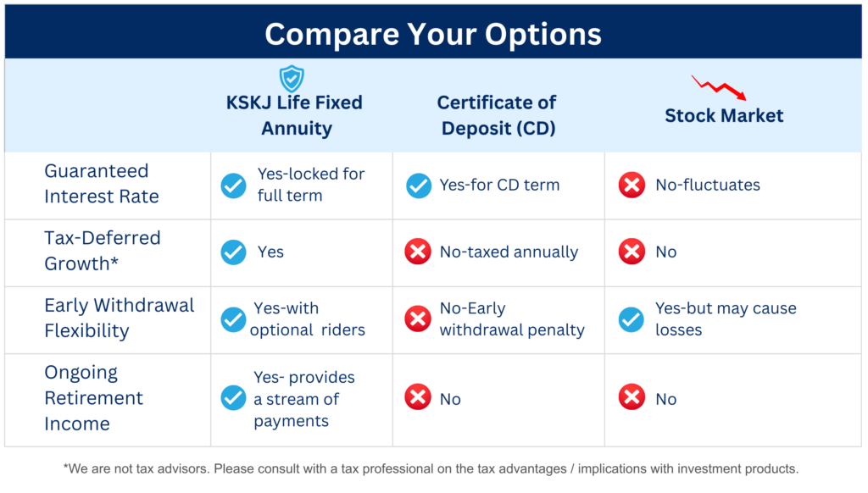Select the 'Certificate of Deposit (CD)' column heading
Screen dimensions: 868x493
(x=497, y=115)
